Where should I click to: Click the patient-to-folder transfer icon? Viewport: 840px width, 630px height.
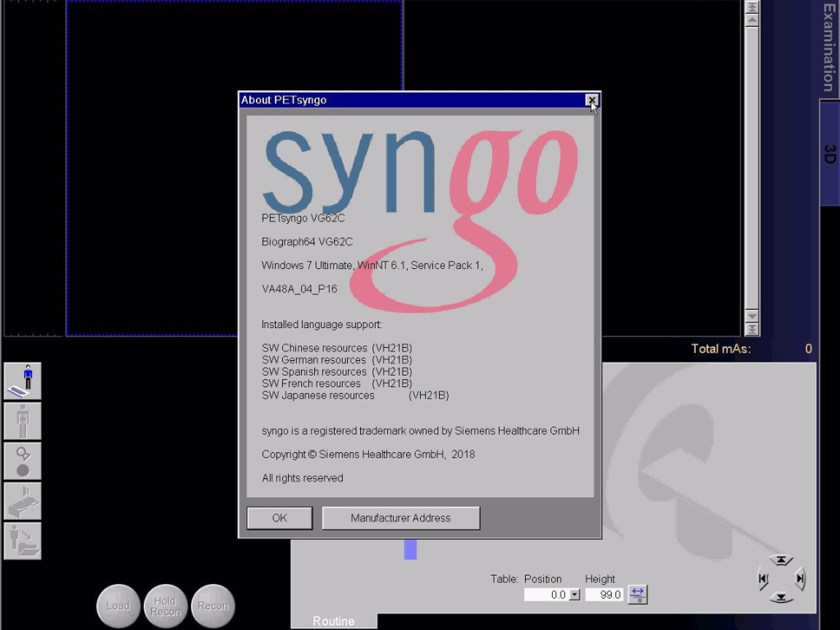(x=22, y=541)
